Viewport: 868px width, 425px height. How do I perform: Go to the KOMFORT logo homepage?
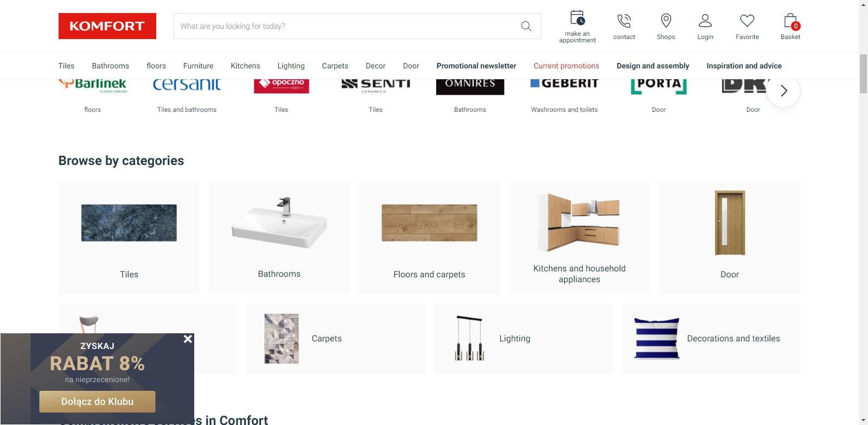(x=107, y=26)
